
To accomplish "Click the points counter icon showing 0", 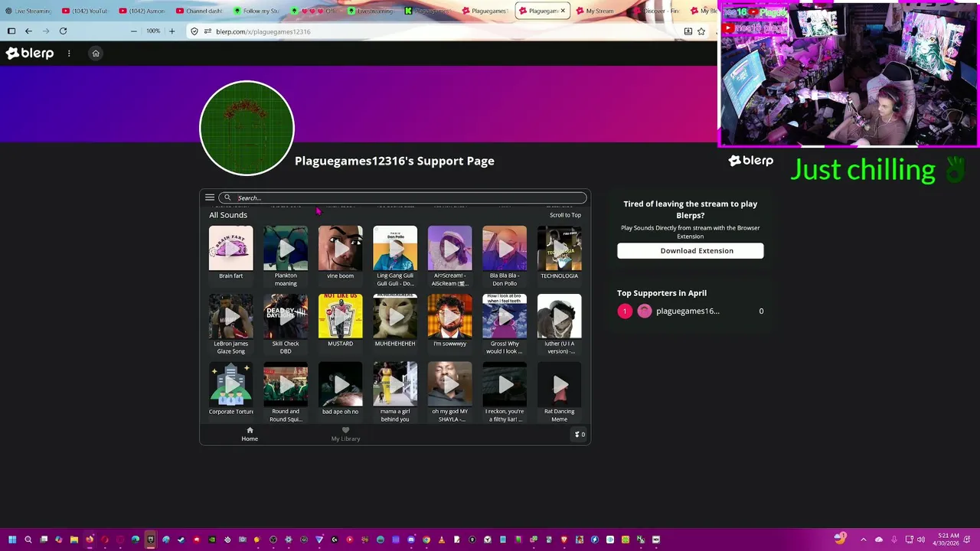I will tap(580, 435).
